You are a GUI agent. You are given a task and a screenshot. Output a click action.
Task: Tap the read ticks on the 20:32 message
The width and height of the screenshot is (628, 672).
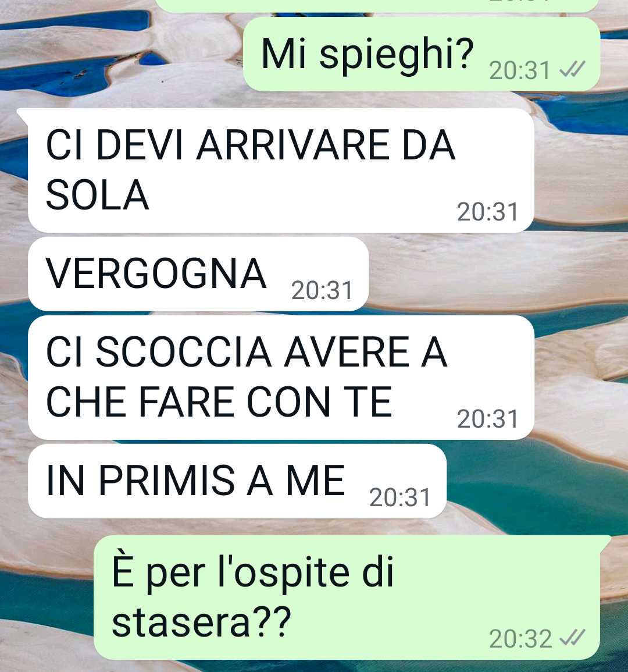572,638
